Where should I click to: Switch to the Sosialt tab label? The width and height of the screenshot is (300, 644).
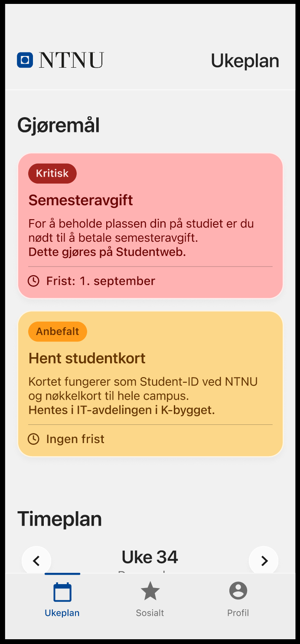[150, 613]
